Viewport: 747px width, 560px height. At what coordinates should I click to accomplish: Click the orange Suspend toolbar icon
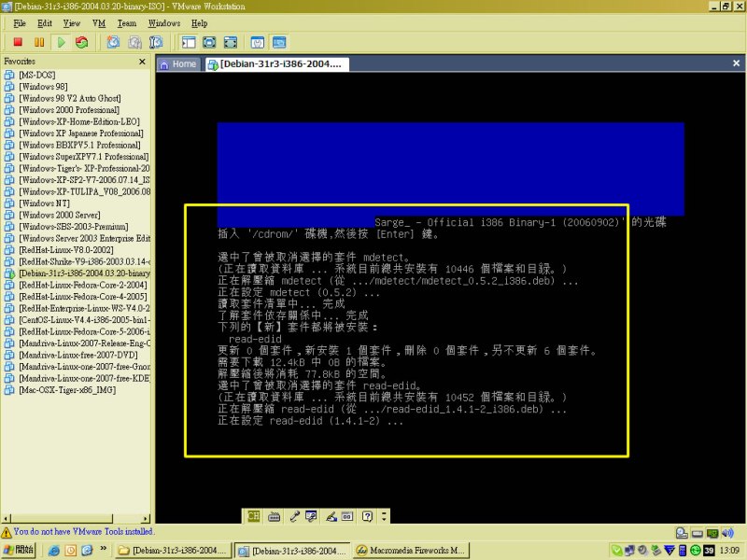[x=39, y=42]
